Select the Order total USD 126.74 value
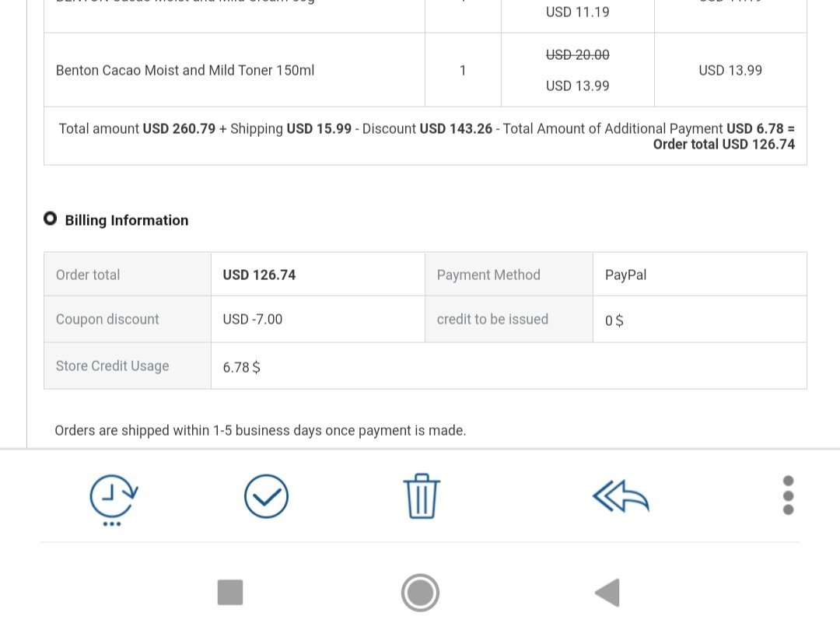This screenshot has height=630, width=840. pos(259,275)
